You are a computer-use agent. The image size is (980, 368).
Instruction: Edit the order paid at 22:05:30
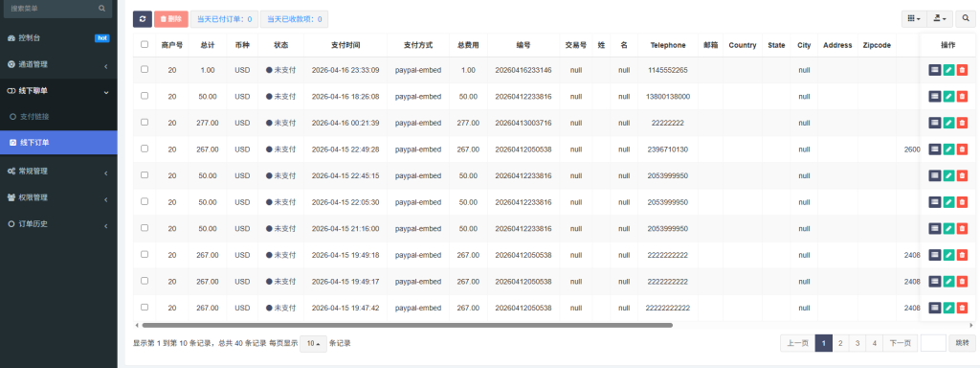point(948,202)
